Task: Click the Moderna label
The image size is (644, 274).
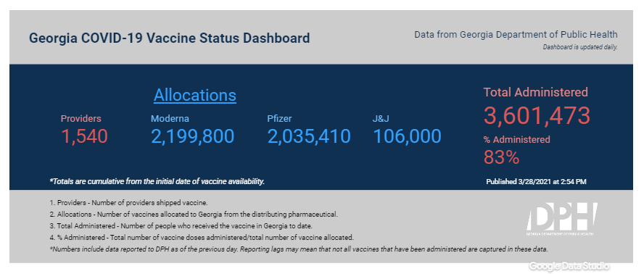Action: coord(170,119)
